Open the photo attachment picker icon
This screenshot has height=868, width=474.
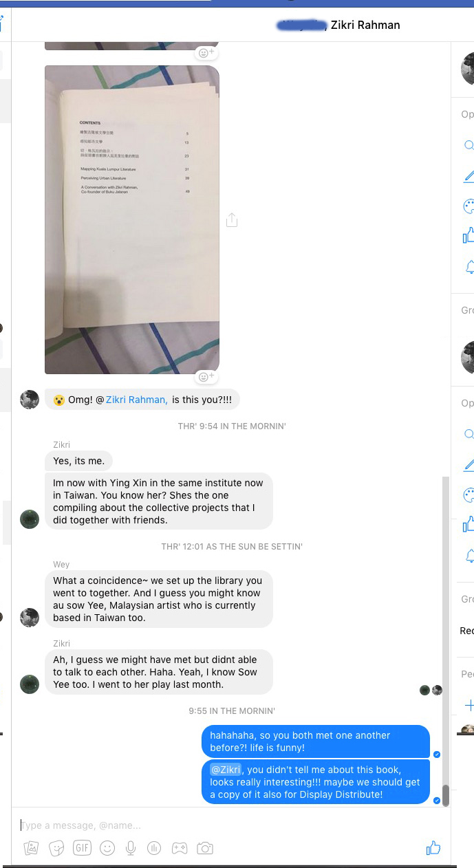point(31,848)
